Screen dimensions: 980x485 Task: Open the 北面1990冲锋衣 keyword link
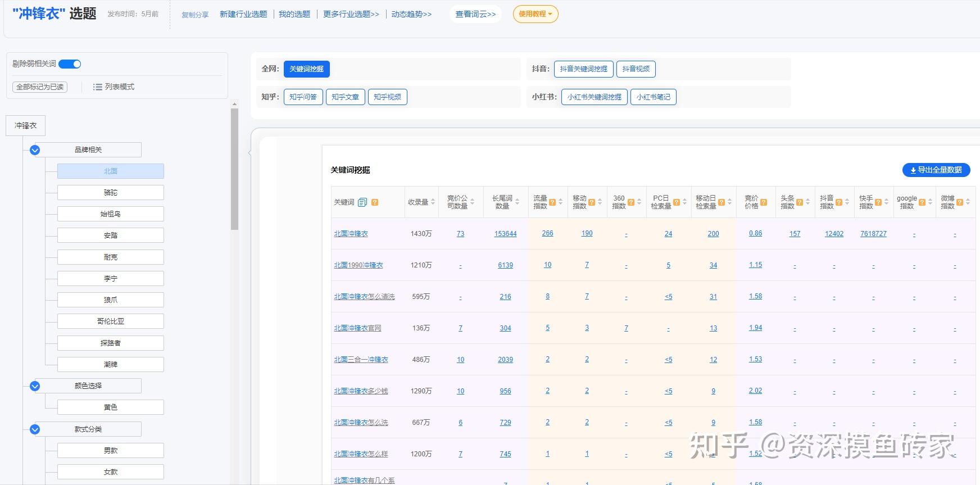click(x=359, y=265)
